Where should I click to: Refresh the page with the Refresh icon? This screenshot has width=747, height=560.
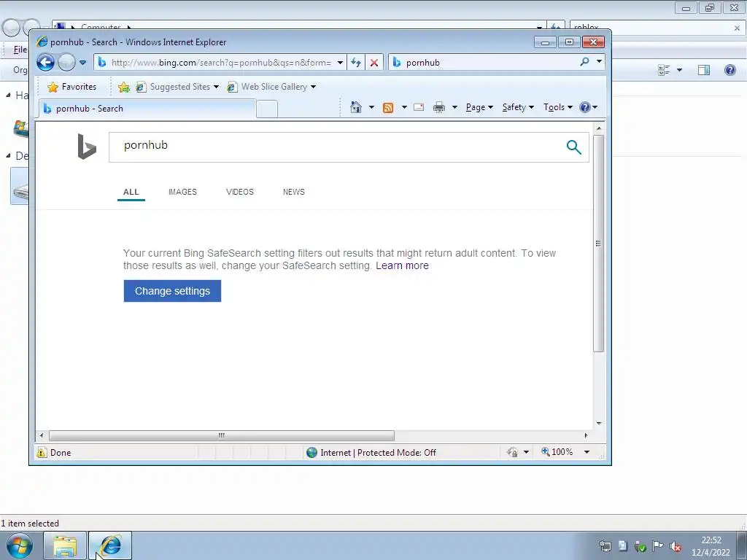356,63
